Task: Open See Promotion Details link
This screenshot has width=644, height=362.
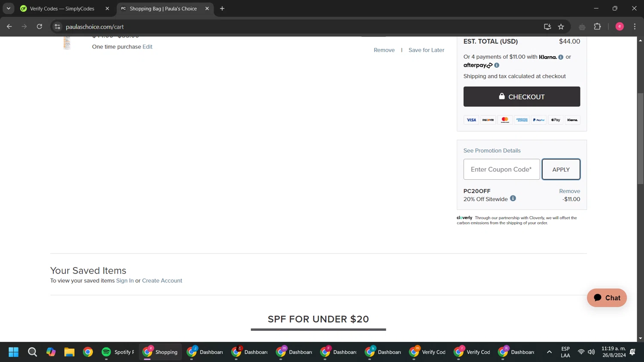Action: (x=492, y=151)
